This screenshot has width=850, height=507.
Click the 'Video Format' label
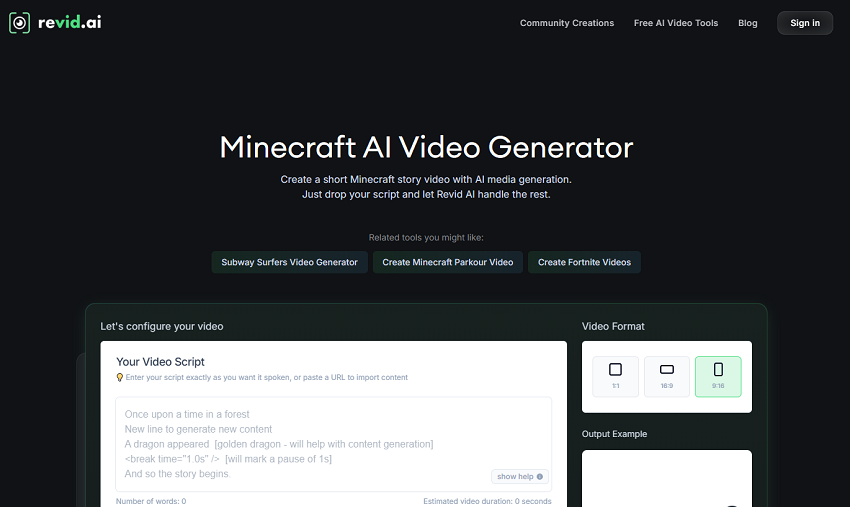tap(613, 326)
